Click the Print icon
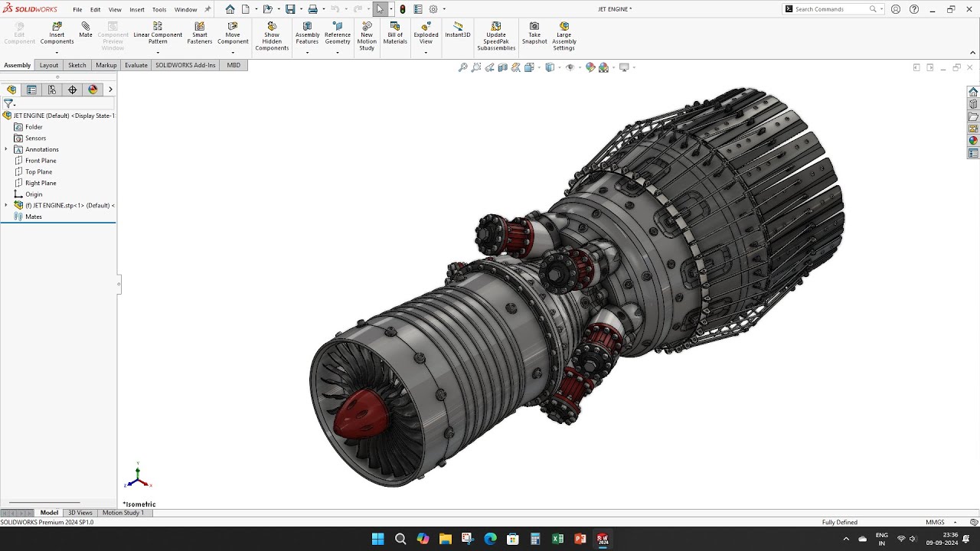The image size is (980, 551). [312, 9]
